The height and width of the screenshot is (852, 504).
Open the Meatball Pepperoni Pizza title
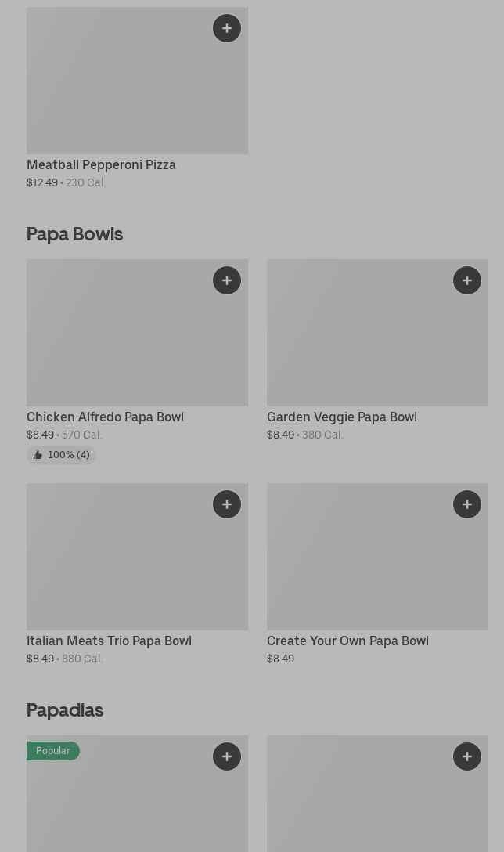(x=101, y=165)
